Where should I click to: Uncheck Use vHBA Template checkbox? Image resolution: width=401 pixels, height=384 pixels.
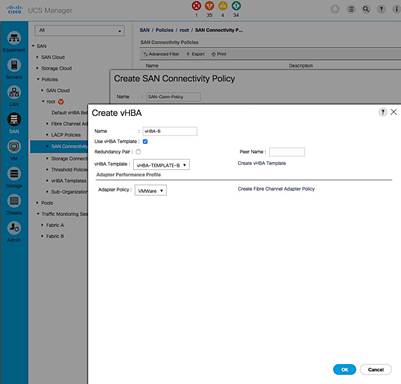(x=145, y=142)
